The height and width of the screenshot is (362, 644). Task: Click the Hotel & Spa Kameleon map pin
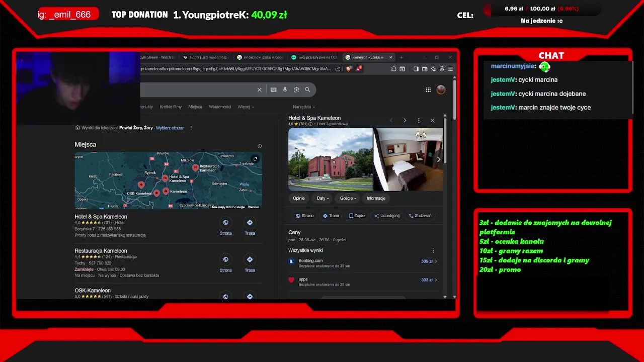point(165,178)
